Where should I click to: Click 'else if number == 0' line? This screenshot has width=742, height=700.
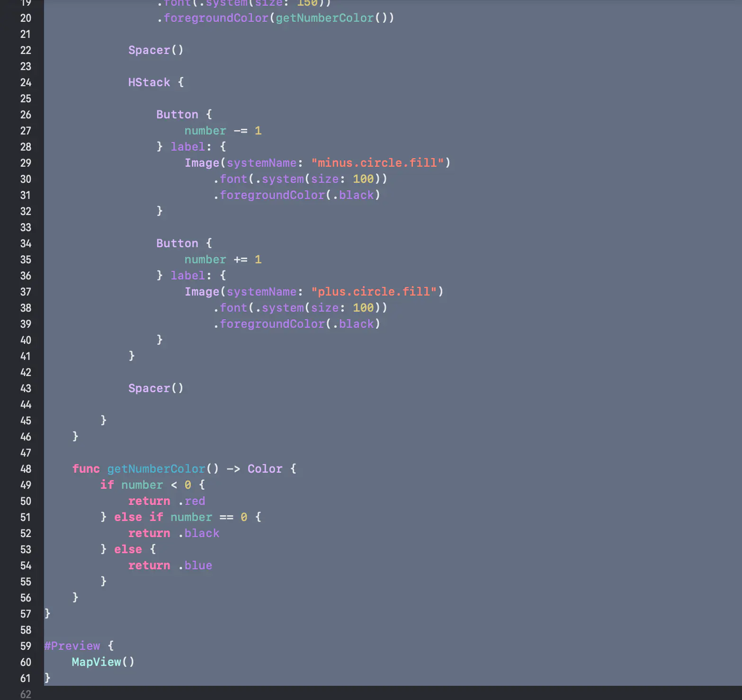pyautogui.click(x=181, y=517)
